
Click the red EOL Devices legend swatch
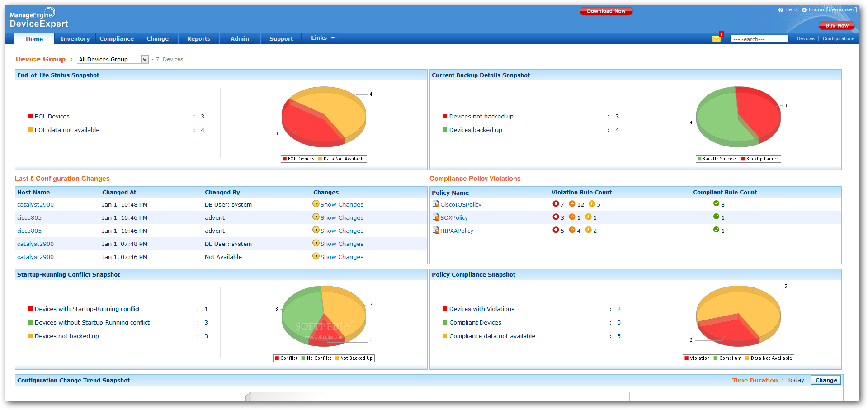click(285, 159)
